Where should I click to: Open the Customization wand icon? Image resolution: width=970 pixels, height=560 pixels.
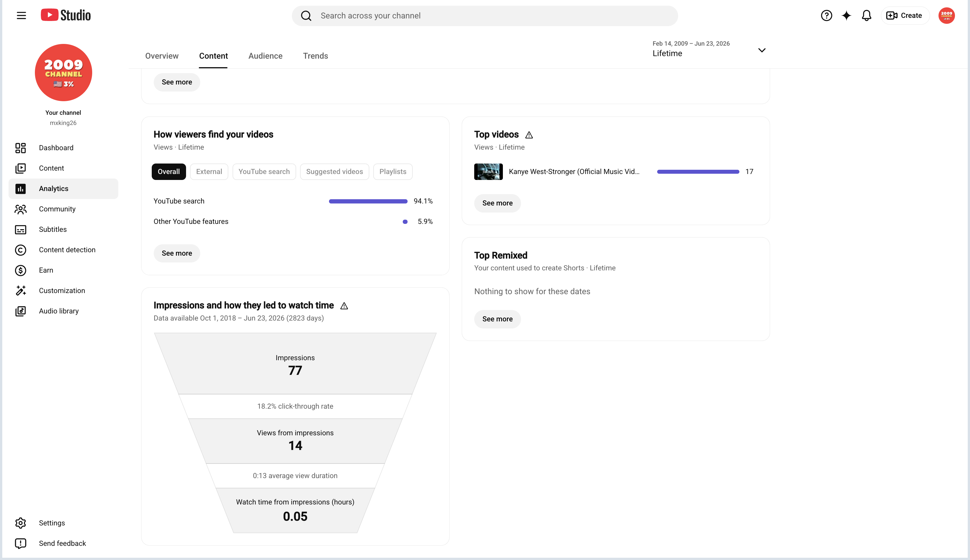pos(20,290)
